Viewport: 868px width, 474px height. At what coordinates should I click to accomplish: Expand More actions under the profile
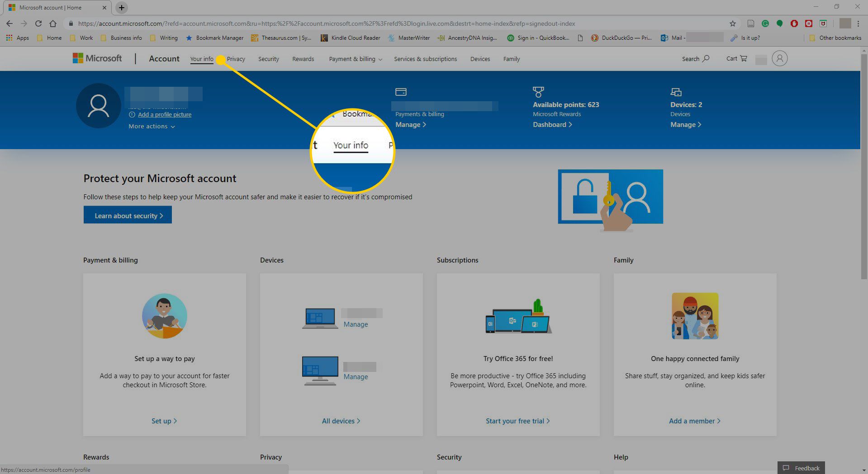click(152, 127)
